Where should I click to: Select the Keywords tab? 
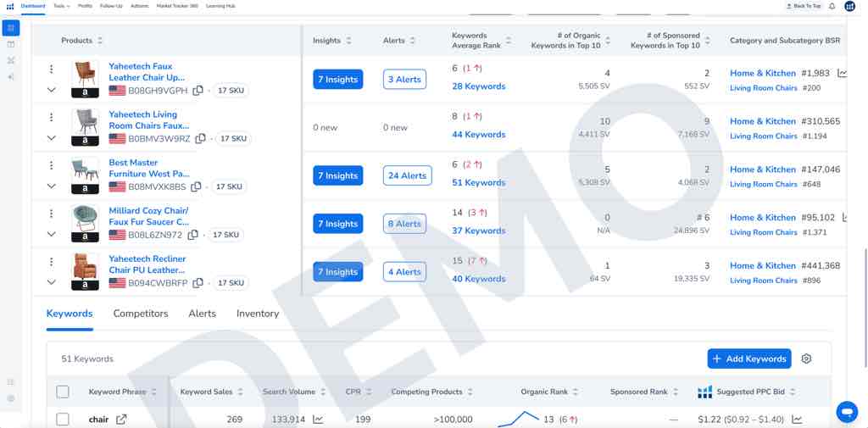coord(70,314)
